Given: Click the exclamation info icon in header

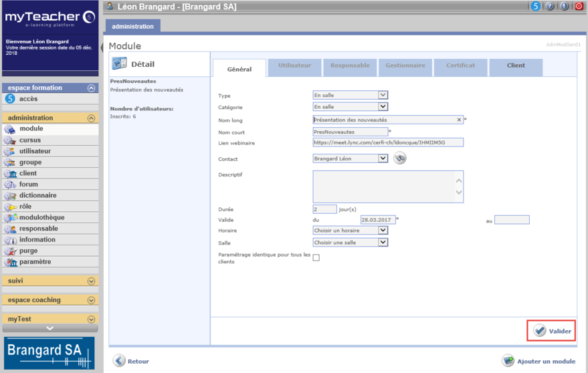Looking at the screenshot, I should (x=565, y=6).
